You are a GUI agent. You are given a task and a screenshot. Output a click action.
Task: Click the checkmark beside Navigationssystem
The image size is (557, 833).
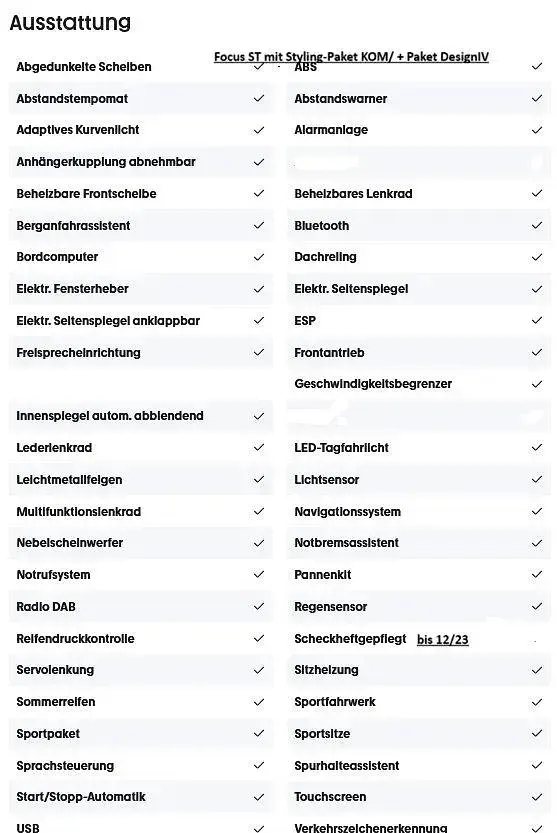point(537,511)
